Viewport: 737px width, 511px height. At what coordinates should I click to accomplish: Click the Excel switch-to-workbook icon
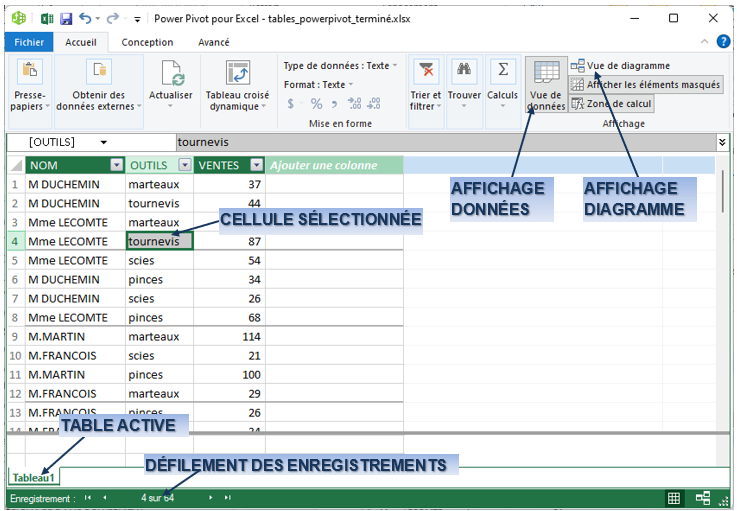click(47, 19)
